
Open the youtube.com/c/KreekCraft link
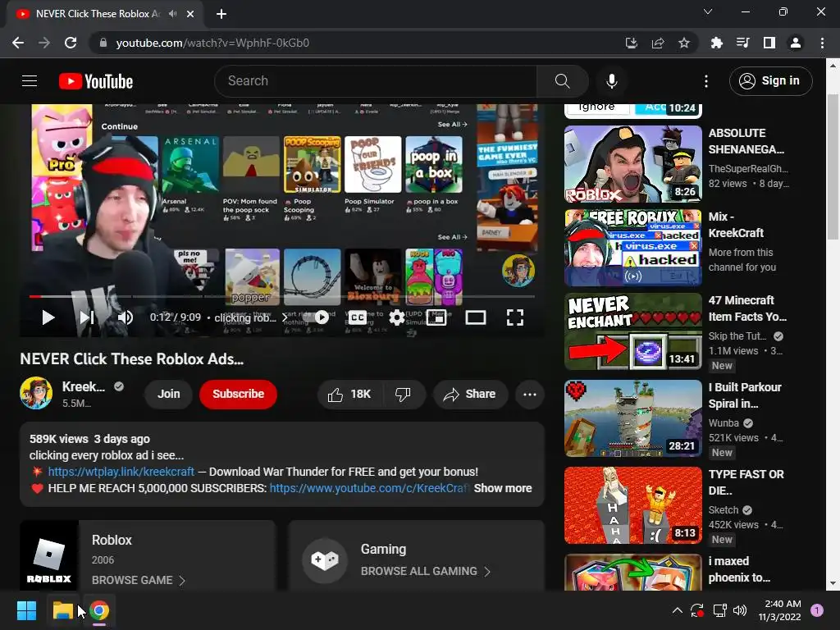point(370,488)
